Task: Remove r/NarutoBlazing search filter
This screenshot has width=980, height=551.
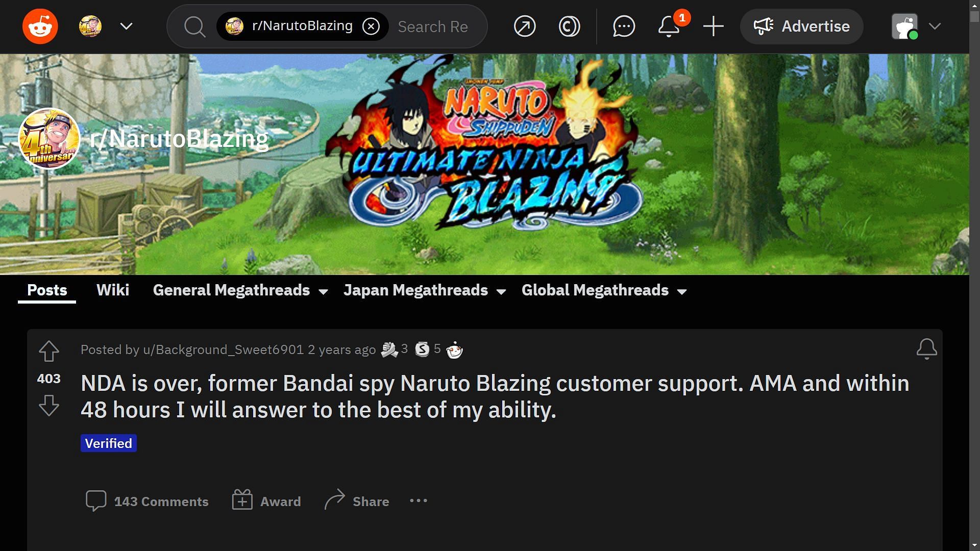Action: coord(371,26)
